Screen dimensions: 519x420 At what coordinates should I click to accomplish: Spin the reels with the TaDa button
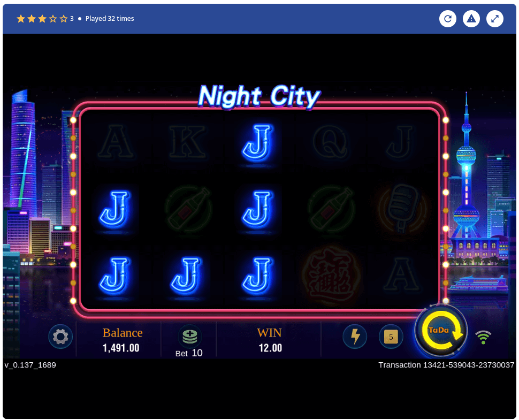(441, 331)
